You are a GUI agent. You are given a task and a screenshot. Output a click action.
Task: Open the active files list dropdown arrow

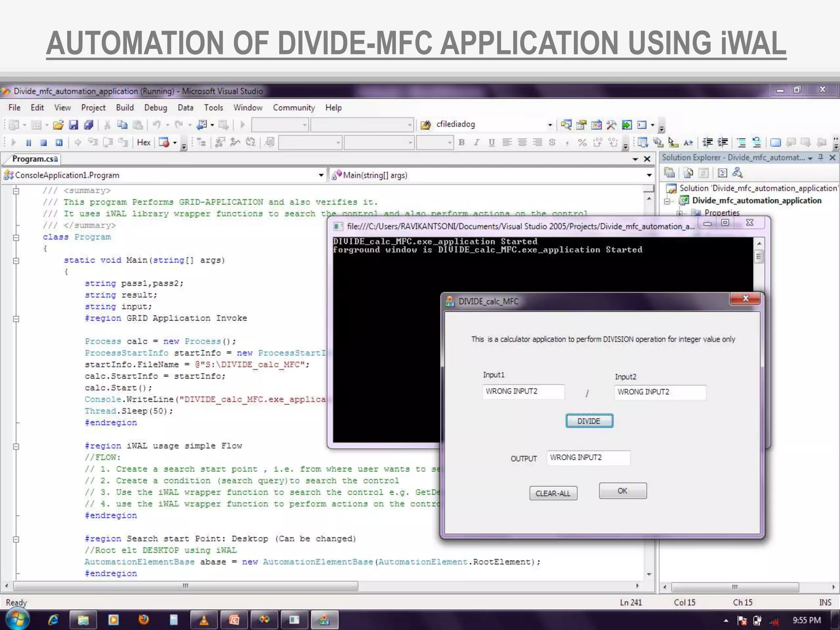pos(635,159)
